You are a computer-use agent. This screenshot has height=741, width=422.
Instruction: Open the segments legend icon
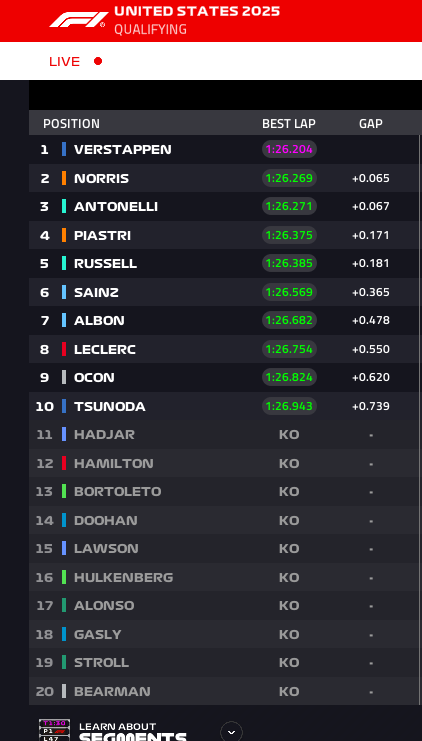(x=54, y=730)
